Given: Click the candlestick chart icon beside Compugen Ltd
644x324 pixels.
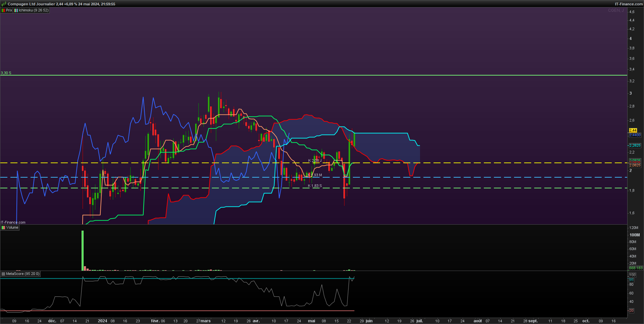Looking at the screenshot, I should tap(4, 4).
